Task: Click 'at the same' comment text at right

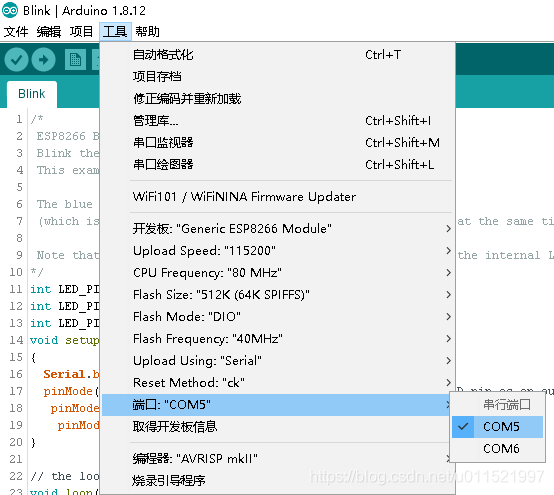Action: [495, 221]
